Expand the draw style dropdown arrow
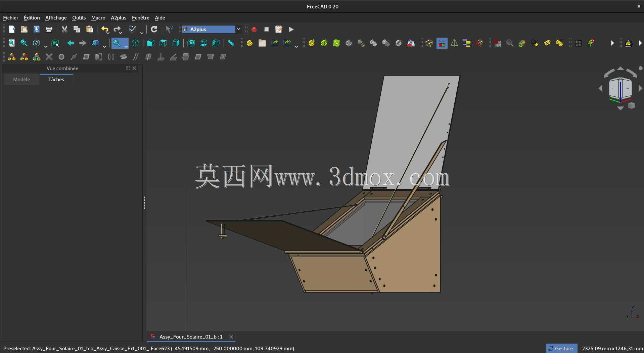 click(x=46, y=46)
